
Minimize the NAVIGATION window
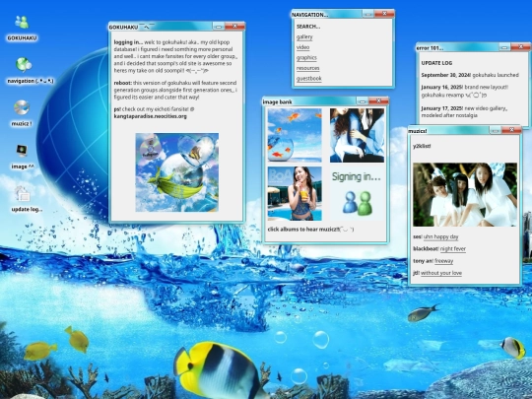367,14
